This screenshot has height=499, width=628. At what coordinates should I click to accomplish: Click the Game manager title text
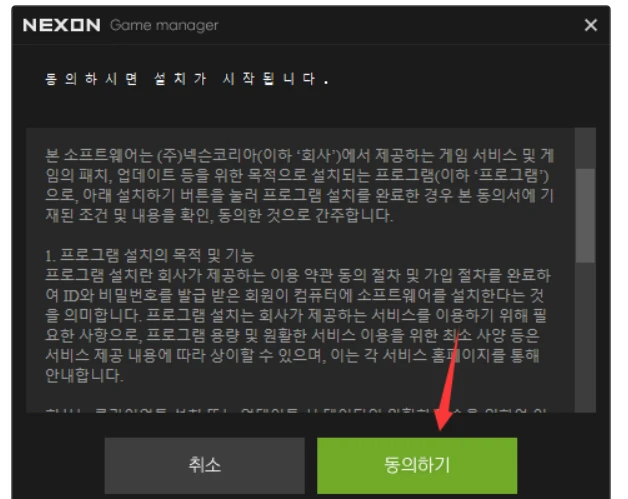pyautogui.click(x=164, y=25)
